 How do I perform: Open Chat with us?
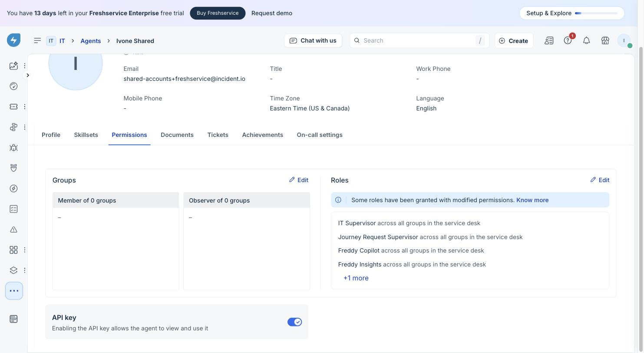[313, 40]
